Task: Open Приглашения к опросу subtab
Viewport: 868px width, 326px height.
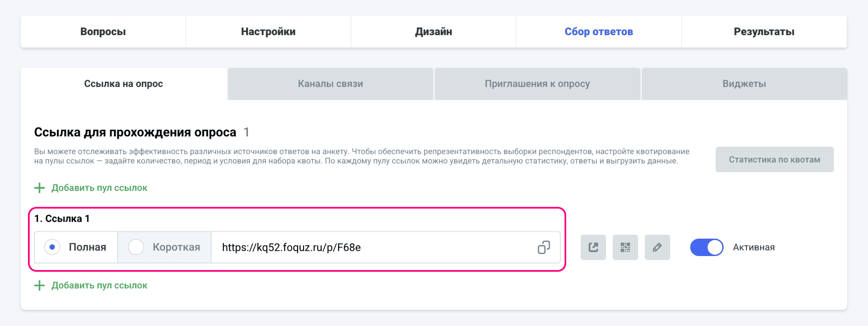Action: tap(537, 84)
